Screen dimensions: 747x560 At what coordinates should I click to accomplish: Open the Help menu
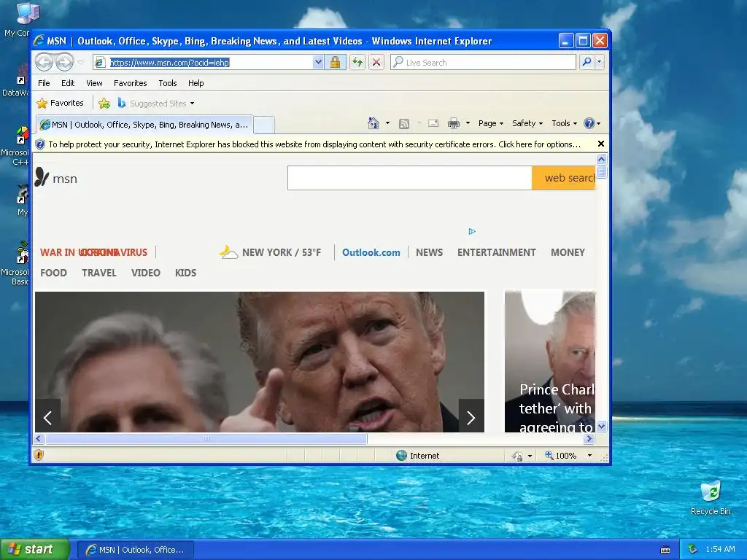click(196, 83)
